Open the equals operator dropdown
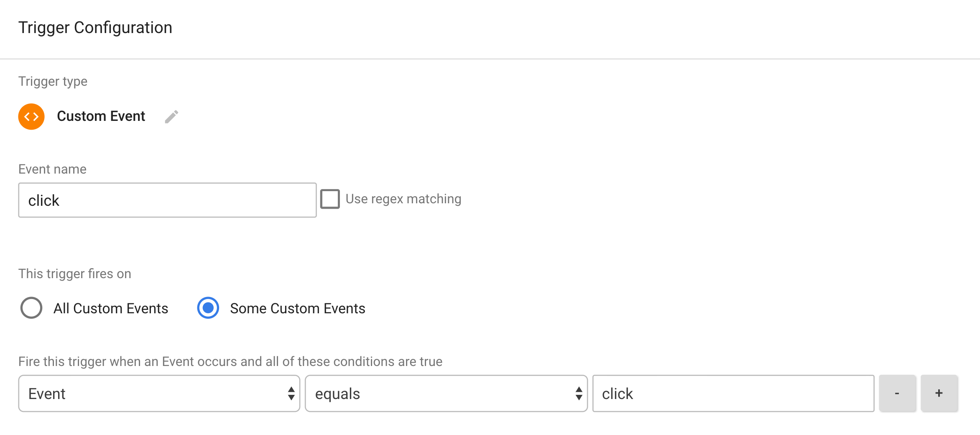 pos(447,394)
